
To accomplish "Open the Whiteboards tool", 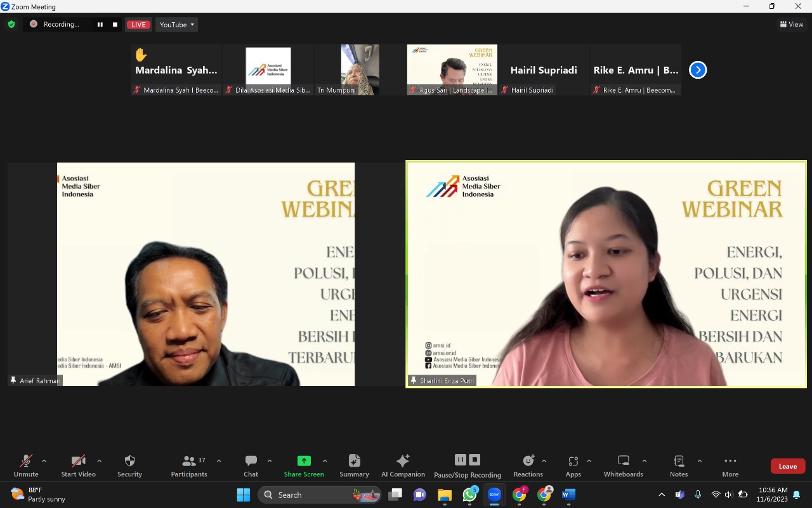I will point(623,462).
